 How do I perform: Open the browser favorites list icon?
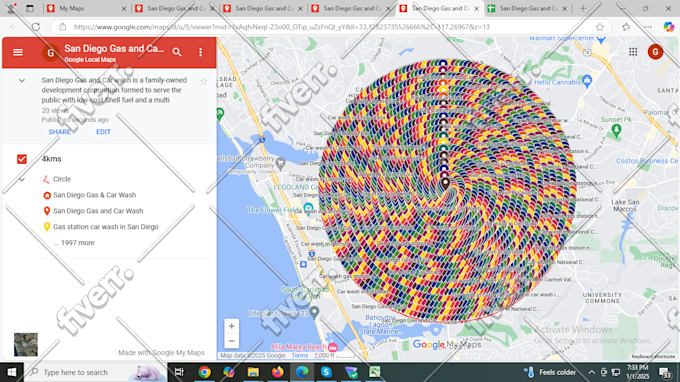pos(626,27)
